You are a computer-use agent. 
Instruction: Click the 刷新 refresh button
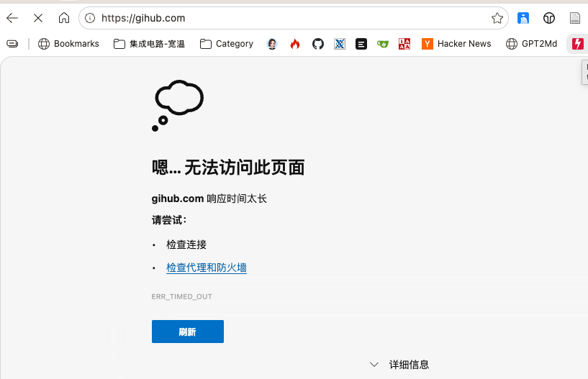(x=188, y=332)
